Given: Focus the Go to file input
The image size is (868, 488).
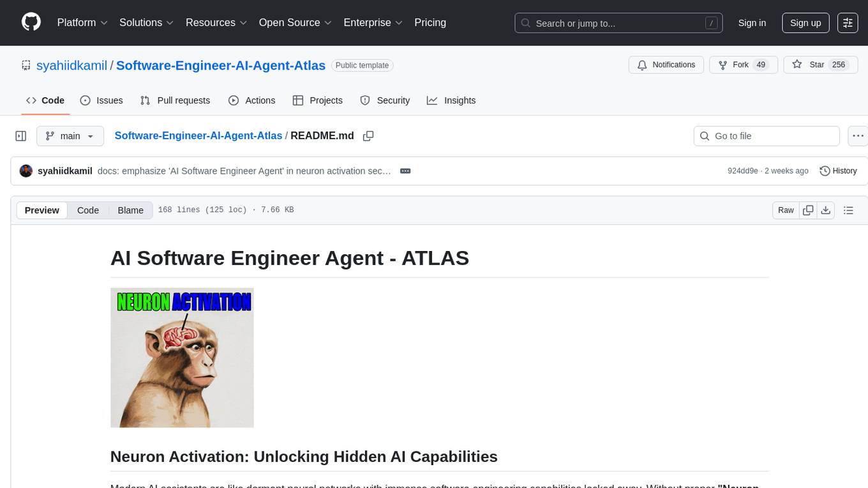Looking at the screenshot, I should point(767,136).
